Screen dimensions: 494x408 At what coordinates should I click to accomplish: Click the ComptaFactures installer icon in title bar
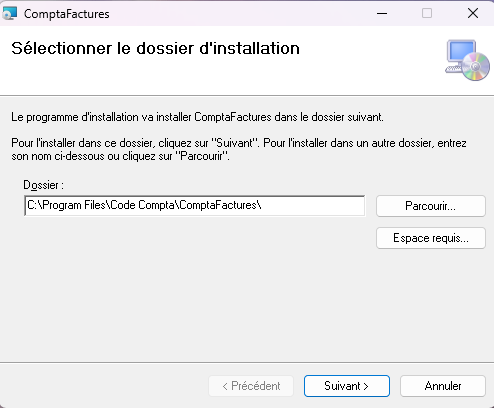pyautogui.click(x=9, y=14)
